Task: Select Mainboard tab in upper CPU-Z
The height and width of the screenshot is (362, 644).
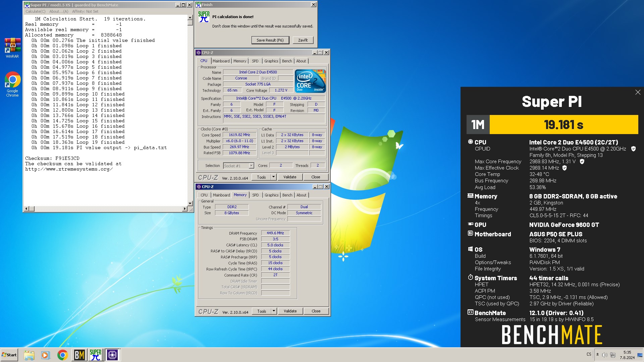Action: tap(221, 61)
